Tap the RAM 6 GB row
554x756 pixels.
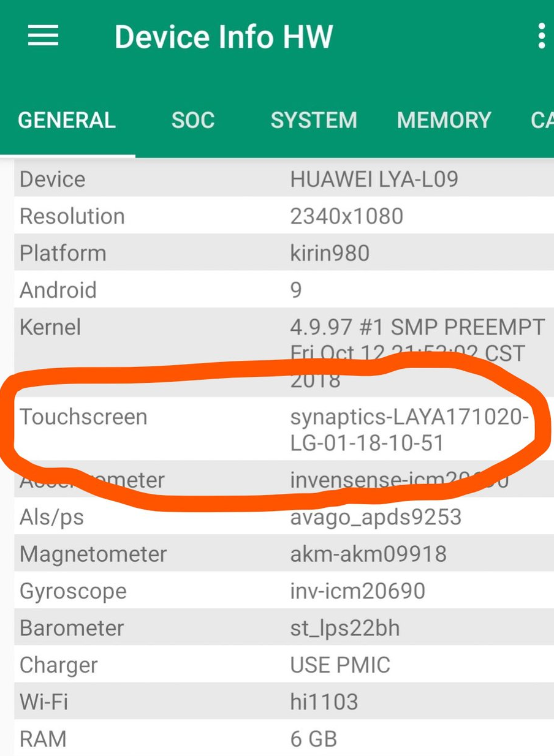click(282, 739)
